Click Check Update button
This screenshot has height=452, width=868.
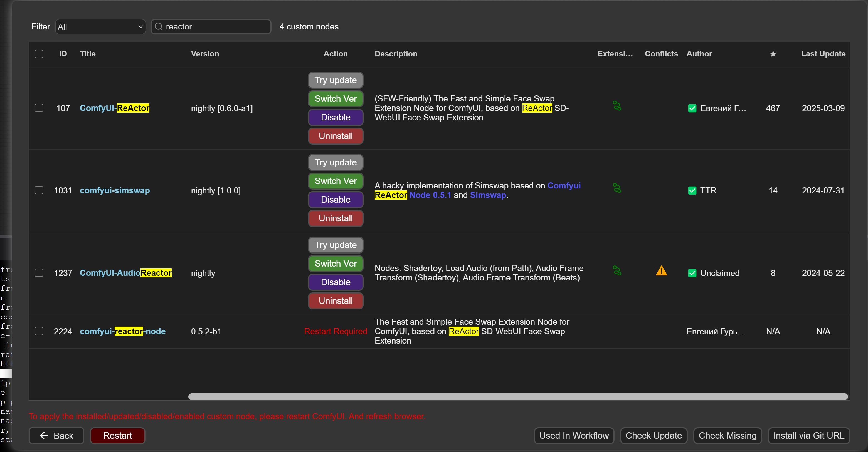(x=654, y=436)
